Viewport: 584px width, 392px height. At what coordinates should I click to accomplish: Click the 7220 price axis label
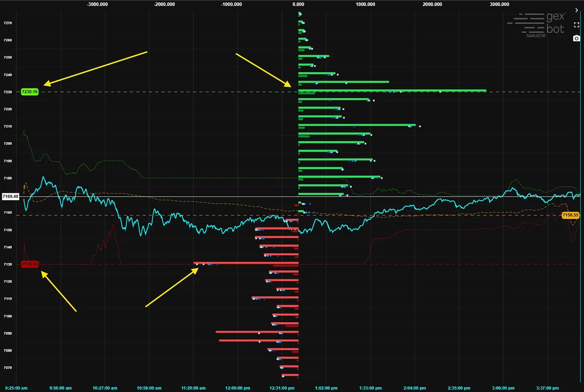[x=8, y=109]
